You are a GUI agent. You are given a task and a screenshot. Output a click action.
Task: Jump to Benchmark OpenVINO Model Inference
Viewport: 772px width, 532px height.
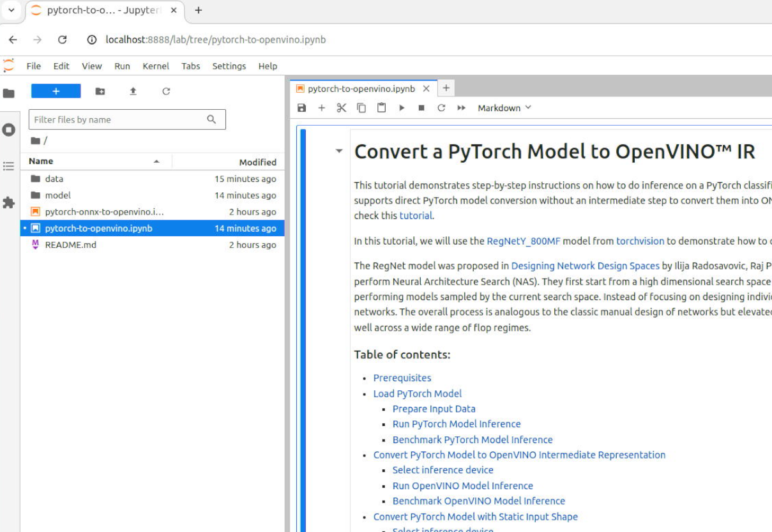[479, 501]
